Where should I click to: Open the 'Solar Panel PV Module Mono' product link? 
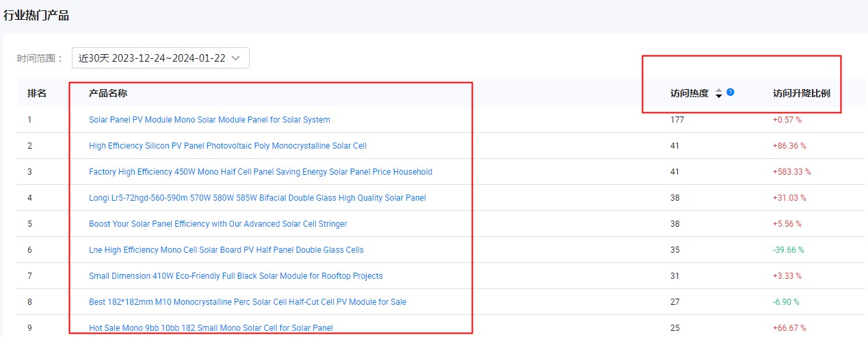coord(209,120)
